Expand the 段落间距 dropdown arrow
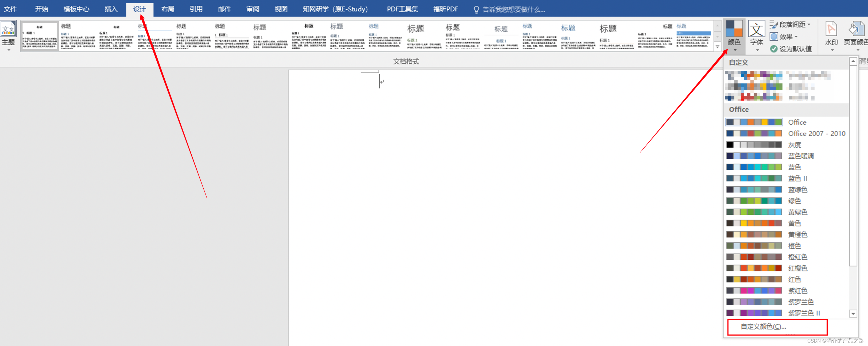The image size is (868, 346). (809, 25)
